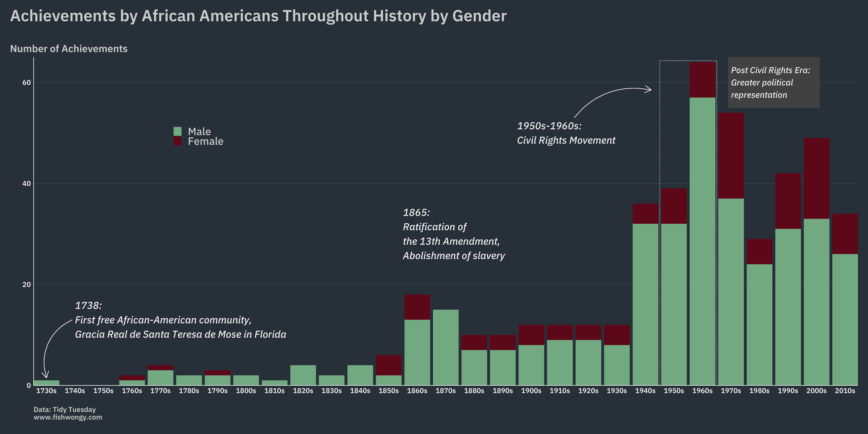Click the green Male legend swatch

tap(178, 131)
